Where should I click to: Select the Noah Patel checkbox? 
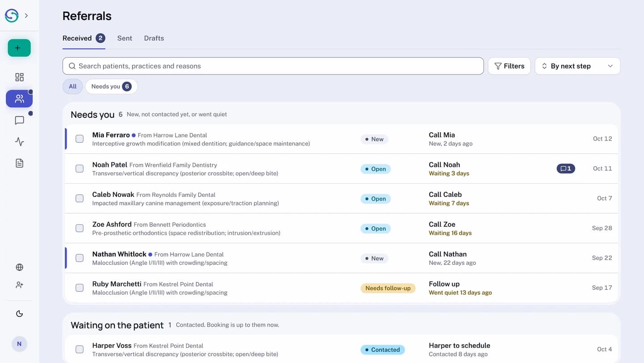[80, 169]
